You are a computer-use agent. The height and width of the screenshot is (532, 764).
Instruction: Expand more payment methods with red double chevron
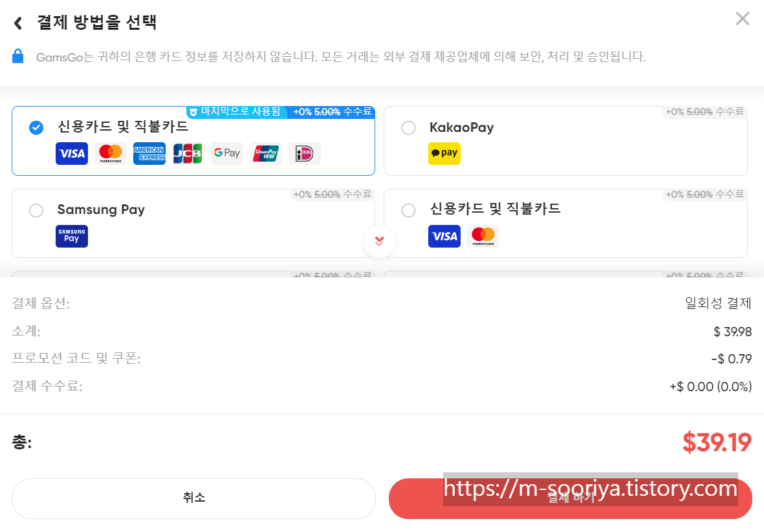pyautogui.click(x=379, y=241)
